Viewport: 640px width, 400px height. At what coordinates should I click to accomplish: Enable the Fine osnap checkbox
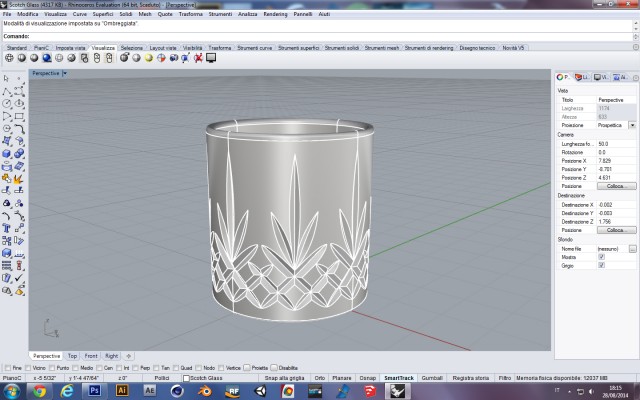(x=8, y=368)
